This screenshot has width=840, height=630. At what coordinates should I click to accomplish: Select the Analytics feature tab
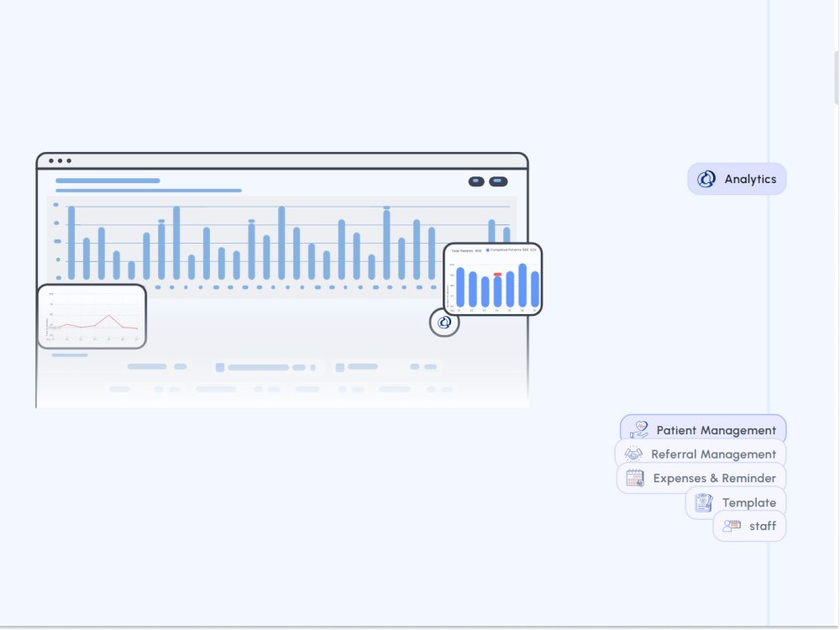click(x=737, y=179)
